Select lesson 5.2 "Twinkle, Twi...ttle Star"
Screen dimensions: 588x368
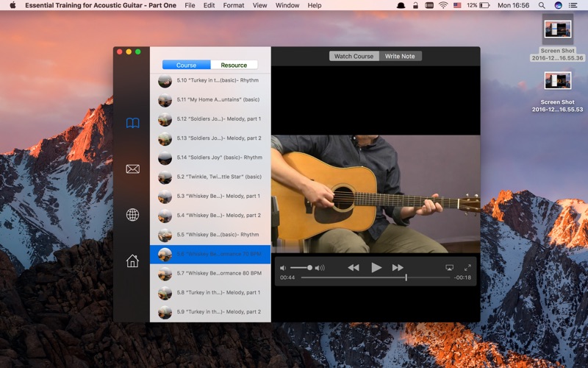(x=210, y=177)
